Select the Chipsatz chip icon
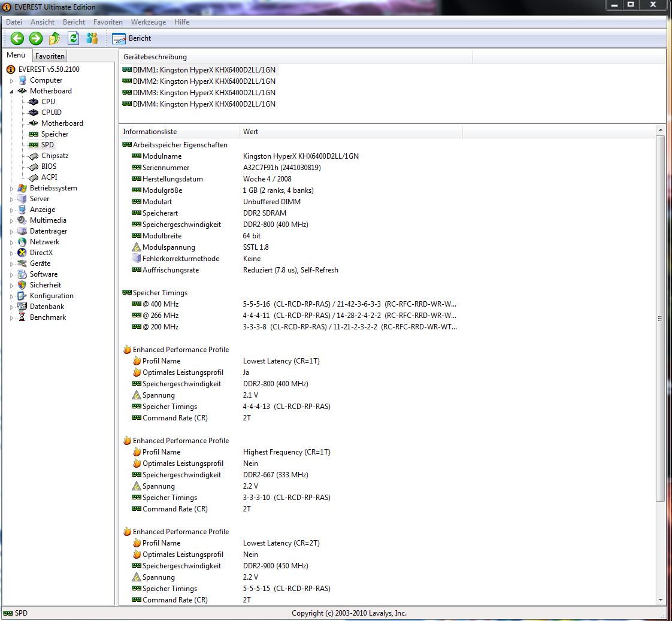Image resolution: width=672 pixels, height=621 pixels. [34, 156]
